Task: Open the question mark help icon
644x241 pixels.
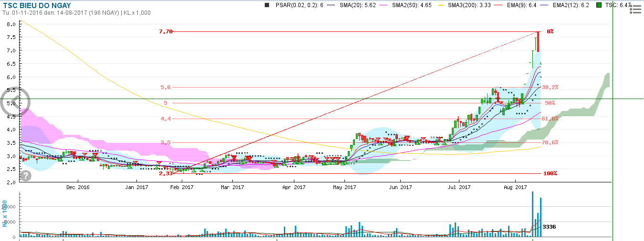Action: point(26,175)
